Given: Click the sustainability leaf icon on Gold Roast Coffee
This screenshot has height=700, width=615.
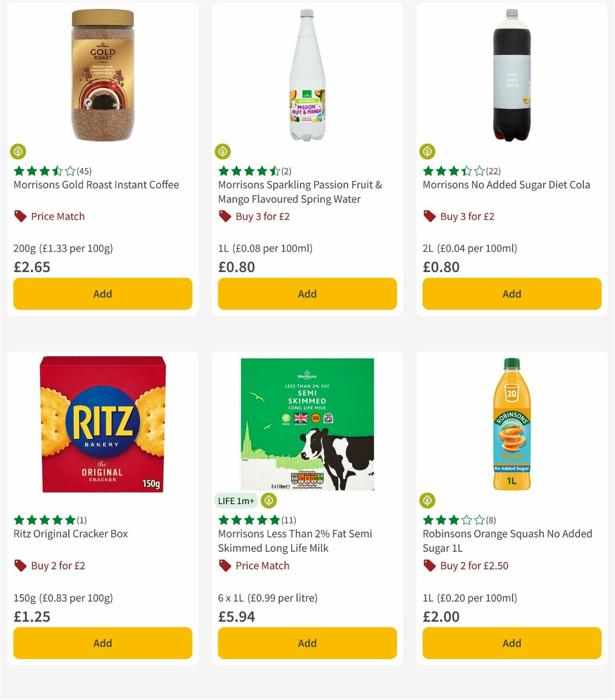Looking at the screenshot, I should click(x=18, y=152).
